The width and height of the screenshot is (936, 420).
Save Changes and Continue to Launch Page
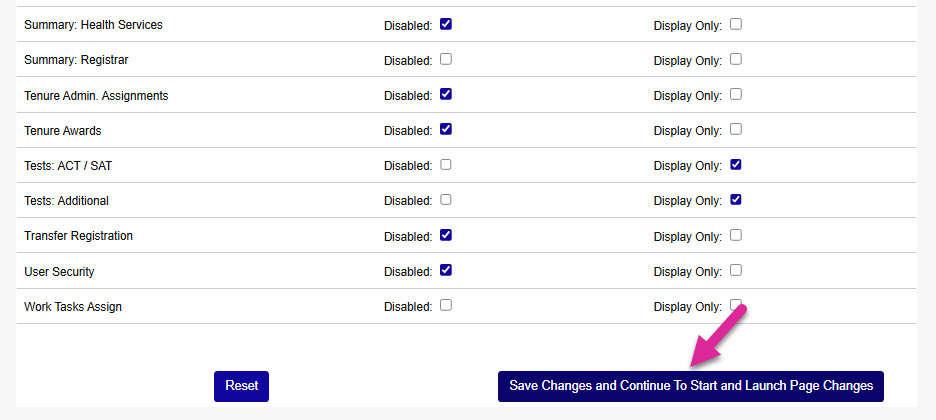[691, 386]
